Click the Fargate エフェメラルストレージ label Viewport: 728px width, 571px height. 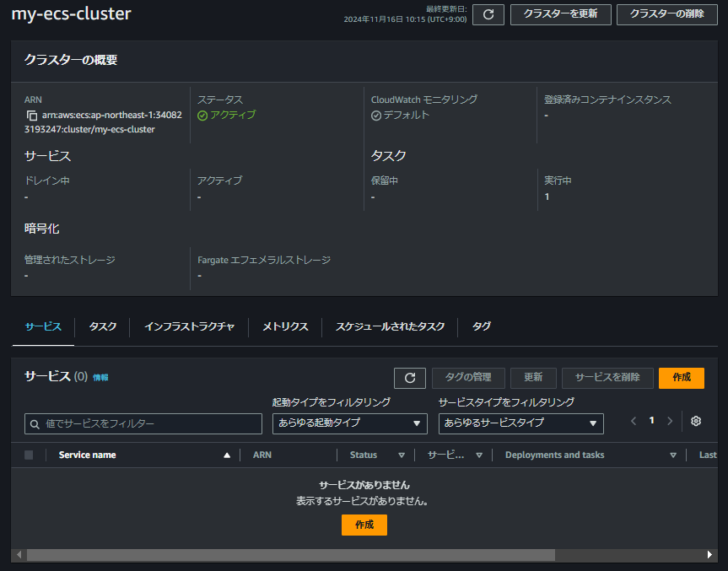(x=264, y=261)
